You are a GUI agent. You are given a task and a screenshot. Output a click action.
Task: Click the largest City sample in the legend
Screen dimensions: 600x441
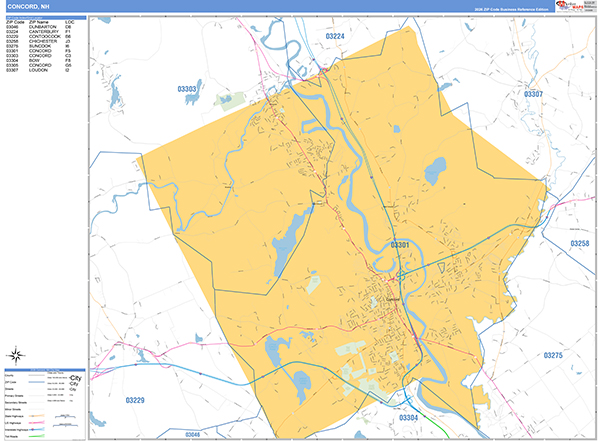coord(75,378)
